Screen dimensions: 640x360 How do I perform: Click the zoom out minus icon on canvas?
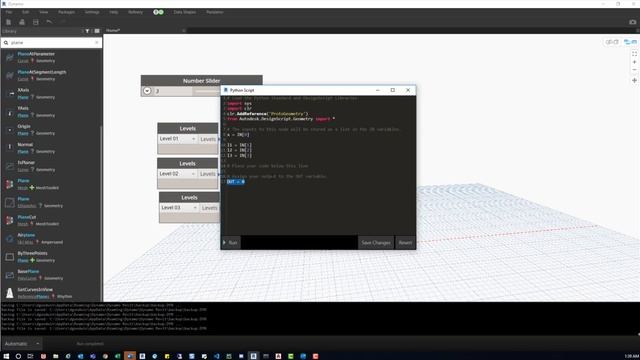pyautogui.click(x=634, y=70)
